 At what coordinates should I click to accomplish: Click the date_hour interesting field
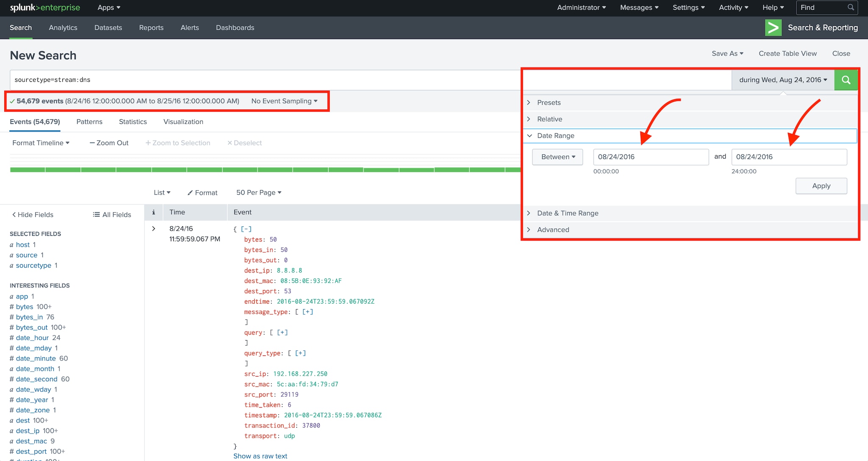tap(32, 338)
